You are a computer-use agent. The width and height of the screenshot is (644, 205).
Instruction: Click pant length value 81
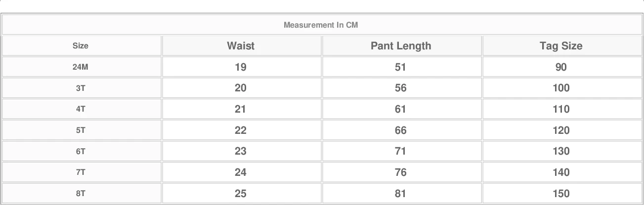click(x=401, y=194)
